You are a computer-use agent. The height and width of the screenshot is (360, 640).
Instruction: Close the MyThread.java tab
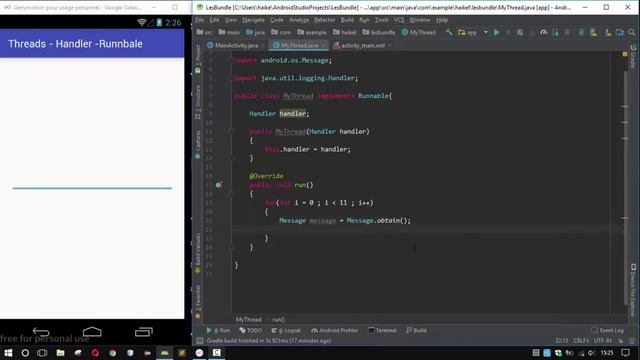coord(323,46)
